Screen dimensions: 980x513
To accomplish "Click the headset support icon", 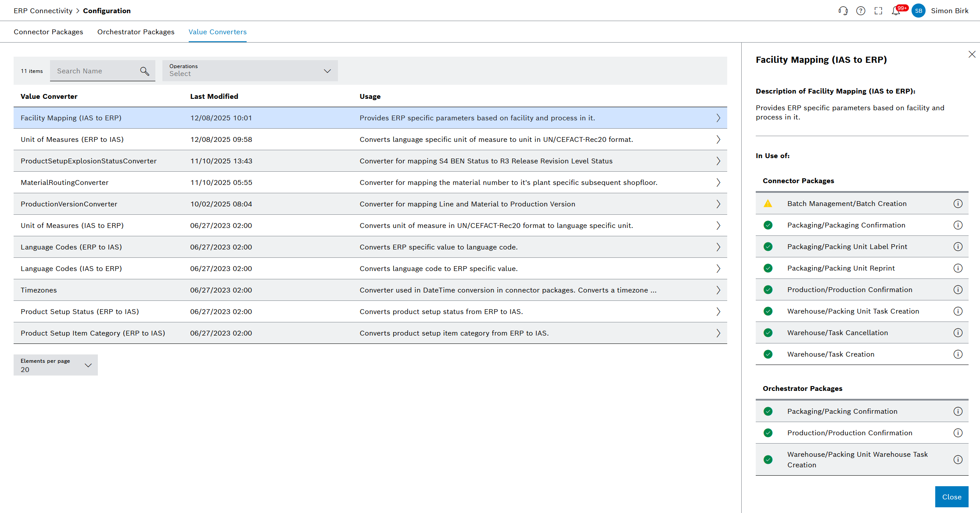I will click(x=843, y=10).
